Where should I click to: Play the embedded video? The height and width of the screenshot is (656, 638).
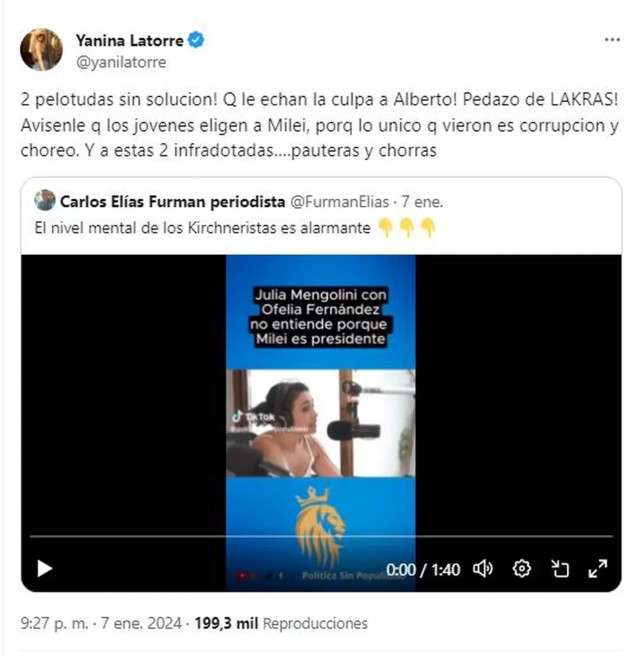[44, 568]
